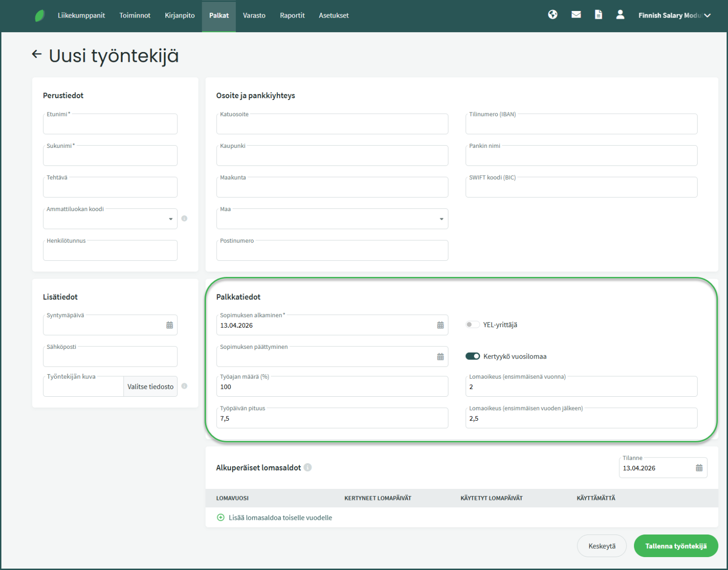728x570 pixels.
Task: Expand the Ammattiluokan koodi dropdown
Action: pyautogui.click(x=170, y=219)
